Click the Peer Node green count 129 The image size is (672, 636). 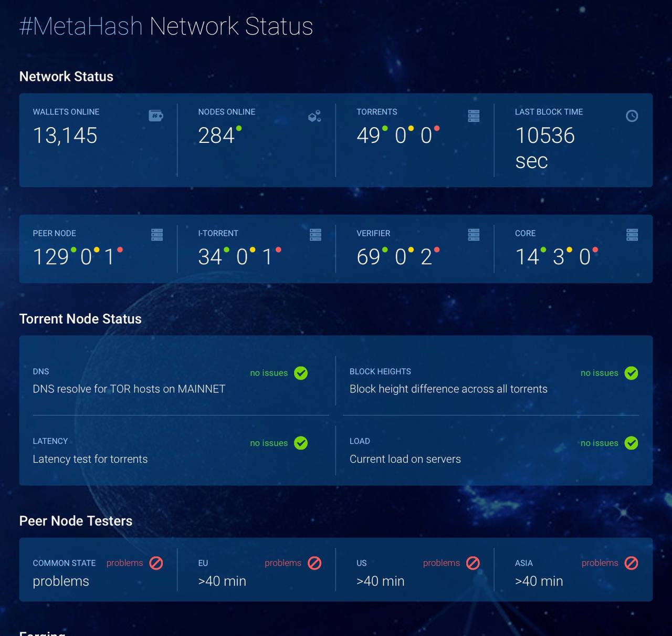click(51, 257)
